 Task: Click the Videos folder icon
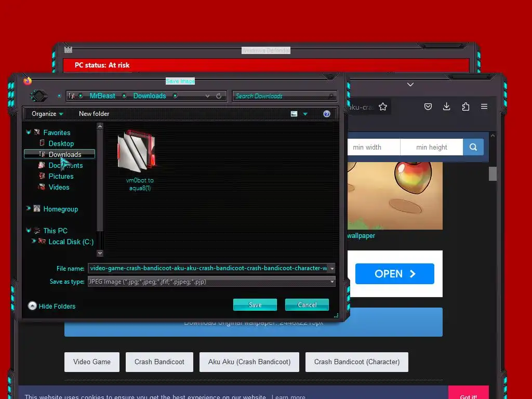click(42, 187)
